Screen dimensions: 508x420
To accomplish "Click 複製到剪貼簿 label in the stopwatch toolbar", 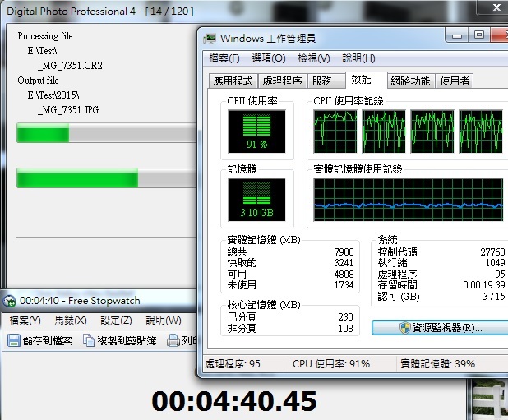I will point(127,340).
